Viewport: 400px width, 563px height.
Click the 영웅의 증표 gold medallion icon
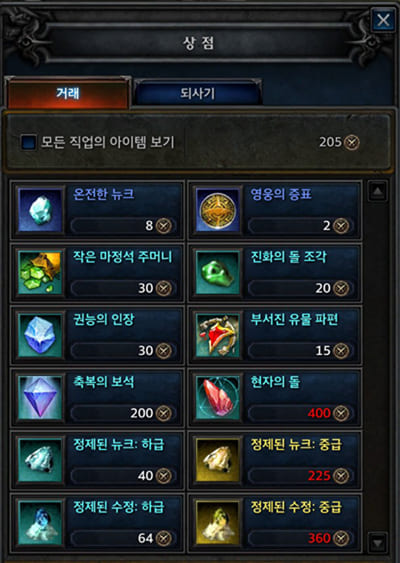pos(218,210)
